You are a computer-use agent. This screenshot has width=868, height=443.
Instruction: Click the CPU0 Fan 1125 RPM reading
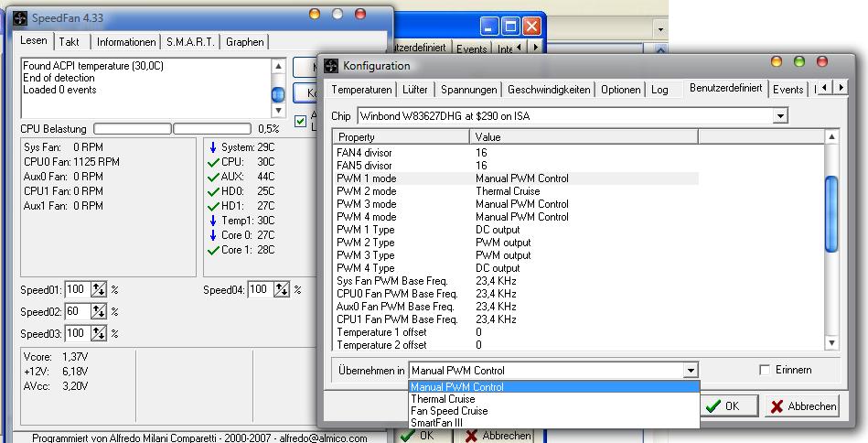coord(71,162)
